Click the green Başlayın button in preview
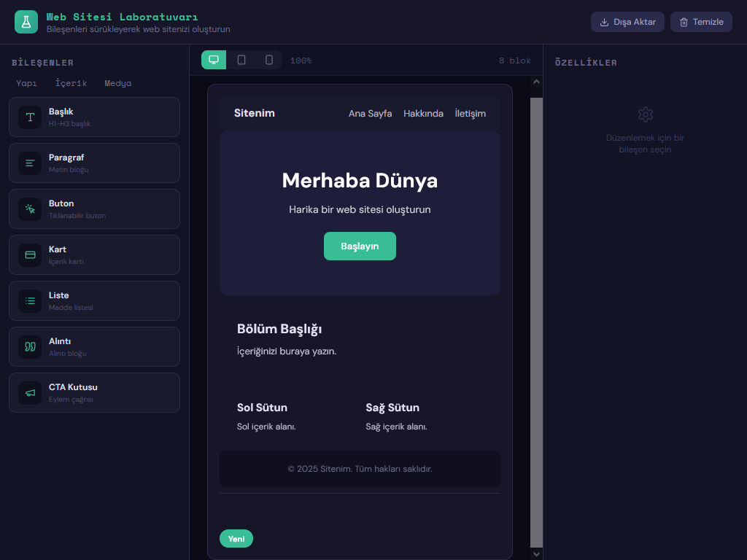This screenshot has width=747, height=560. point(360,246)
